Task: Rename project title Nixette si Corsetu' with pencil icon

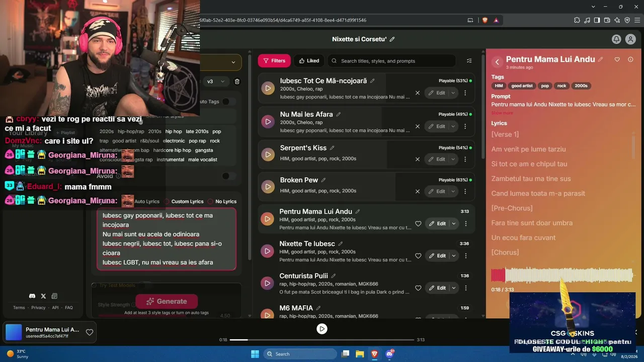Action: click(392, 39)
